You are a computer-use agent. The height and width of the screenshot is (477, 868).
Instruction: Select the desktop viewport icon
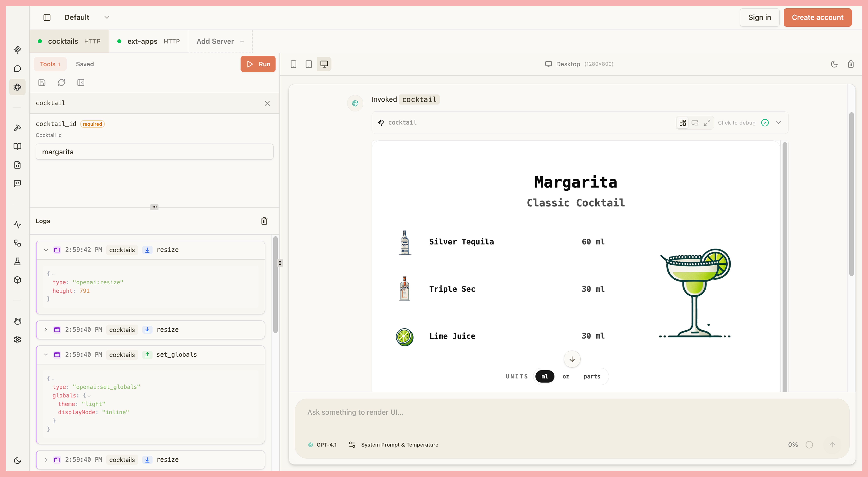pyautogui.click(x=324, y=64)
